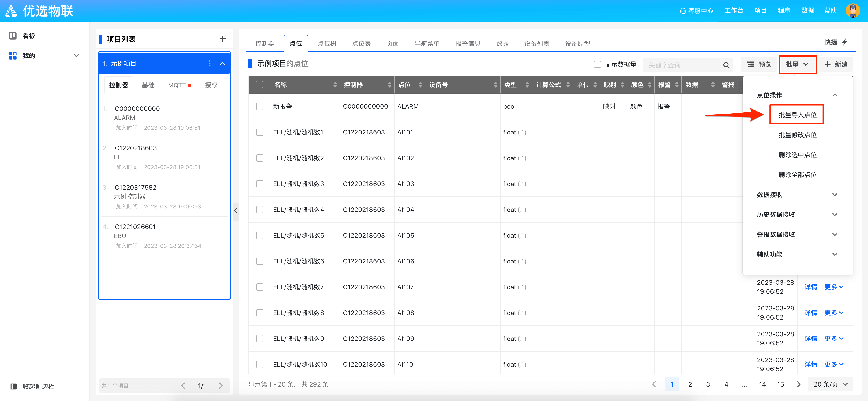The image size is (868, 401).
Task: Open the 批量 dropdown button
Action: [x=798, y=64]
